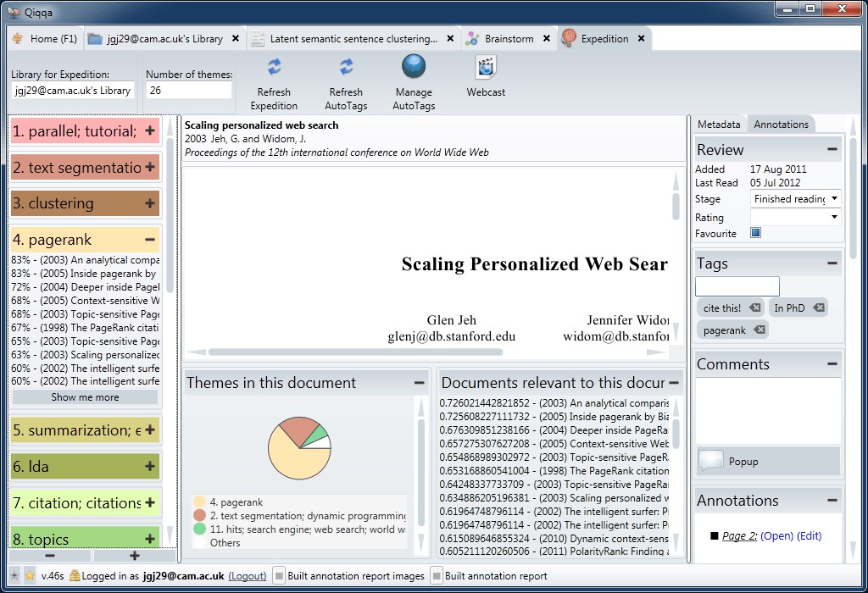Open Manage AutoTags globe icon
Viewport: 868px width, 593px height.
point(413,66)
